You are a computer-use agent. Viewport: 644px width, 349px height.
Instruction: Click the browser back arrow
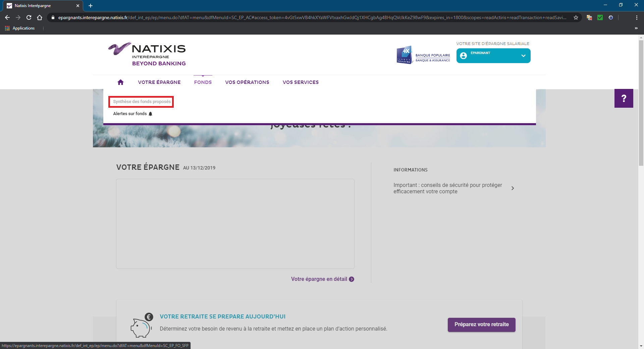click(x=7, y=17)
